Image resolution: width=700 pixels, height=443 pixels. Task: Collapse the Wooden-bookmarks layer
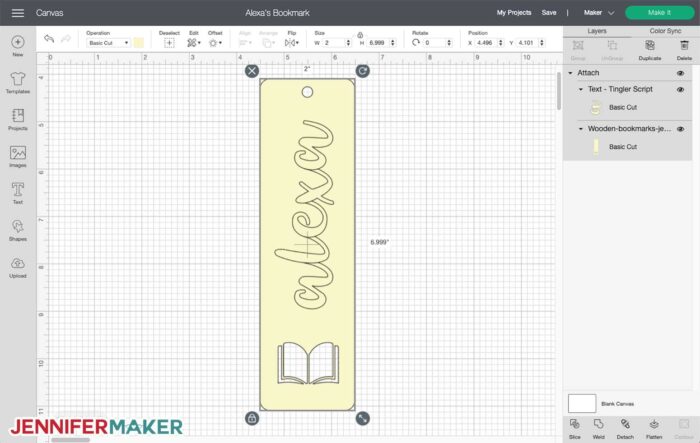pos(581,129)
